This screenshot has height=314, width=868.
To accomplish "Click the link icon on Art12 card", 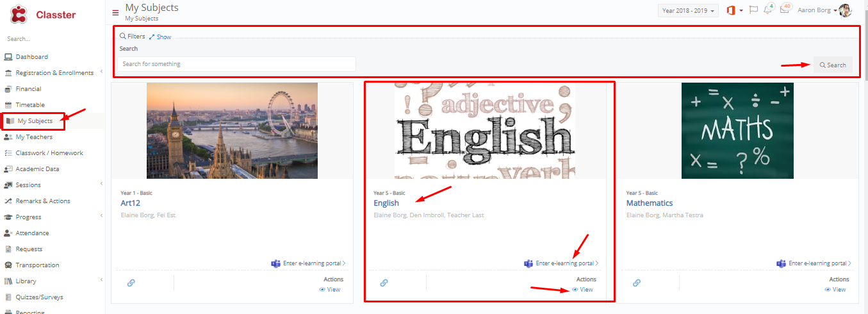I will [x=131, y=283].
